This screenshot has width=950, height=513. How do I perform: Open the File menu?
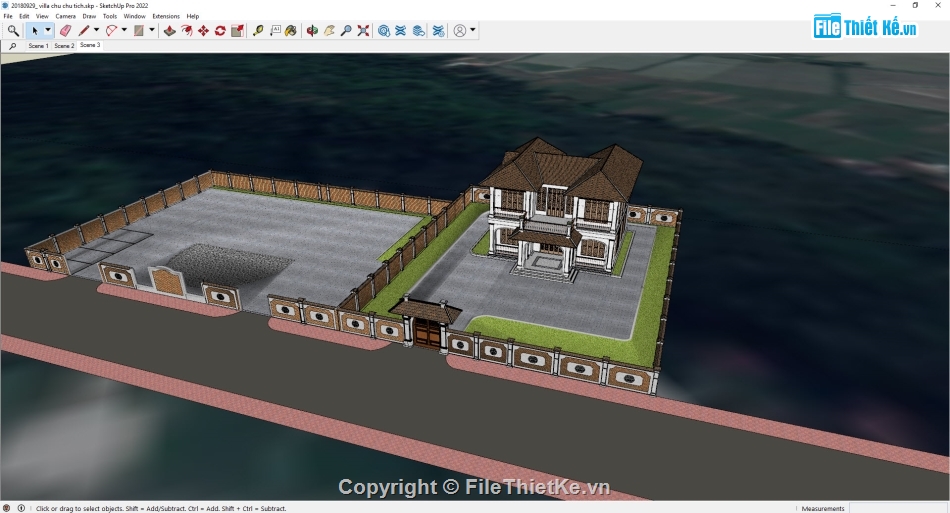(x=8, y=16)
